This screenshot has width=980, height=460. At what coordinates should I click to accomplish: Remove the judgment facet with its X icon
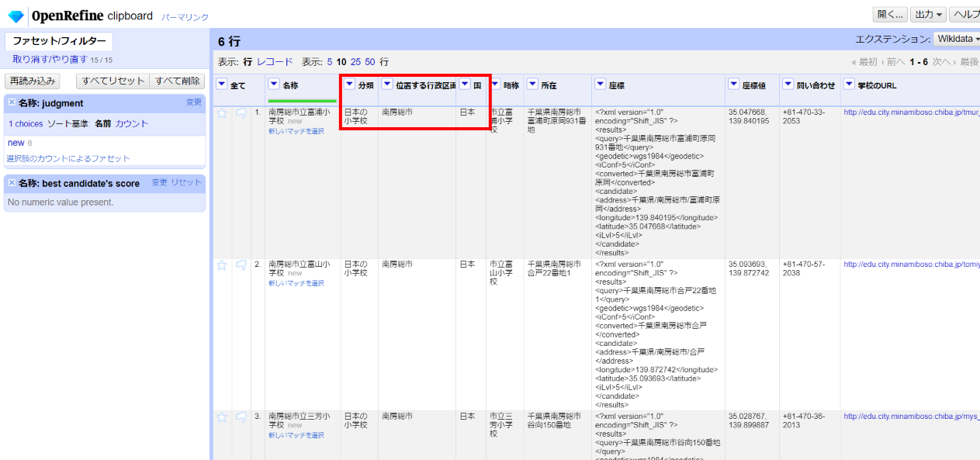click(12, 102)
